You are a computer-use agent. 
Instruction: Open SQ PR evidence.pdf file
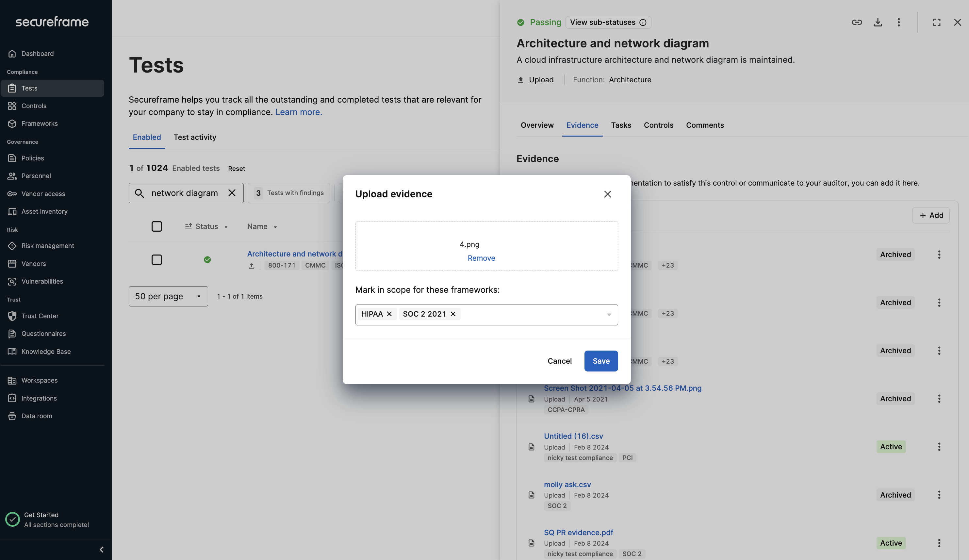pyautogui.click(x=578, y=532)
